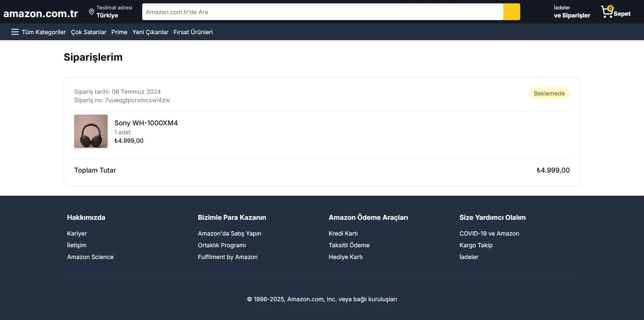The image size is (644, 320).
Task: Click Sipariş tarihi 06 Temmuz 2024 text
Action: coord(117,92)
